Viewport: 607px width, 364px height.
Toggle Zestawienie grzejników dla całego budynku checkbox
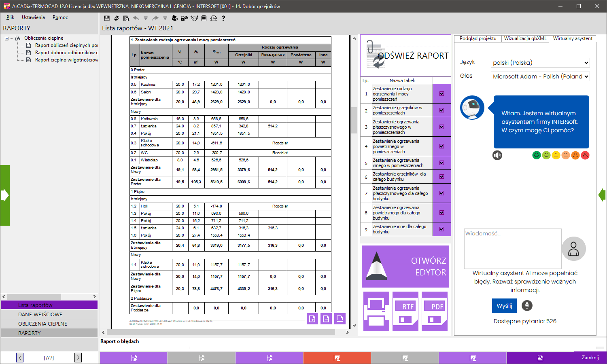pos(441,177)
